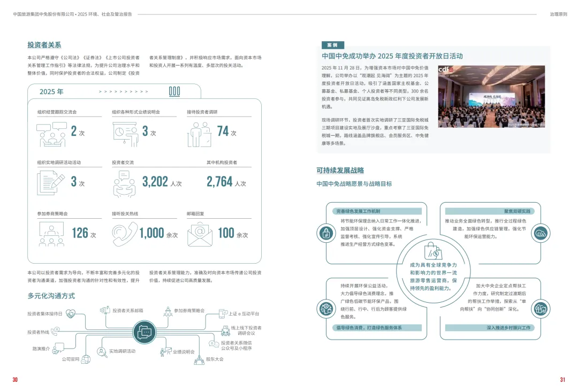Click the two-people icon under 接待投资者调研
This screenshot has height=392, width=578.
pos(200,135)
